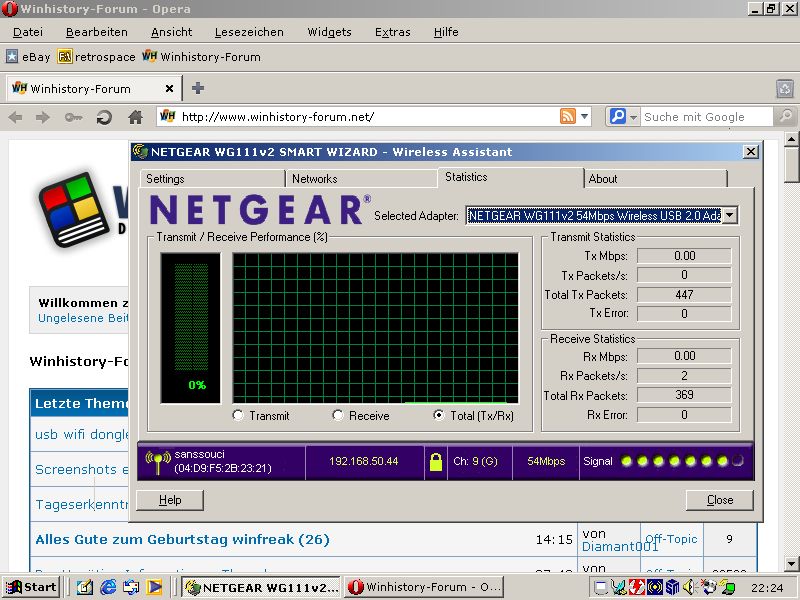
Task: Expand the Selected Adapter dropdown
Action: tap(730, 215)
